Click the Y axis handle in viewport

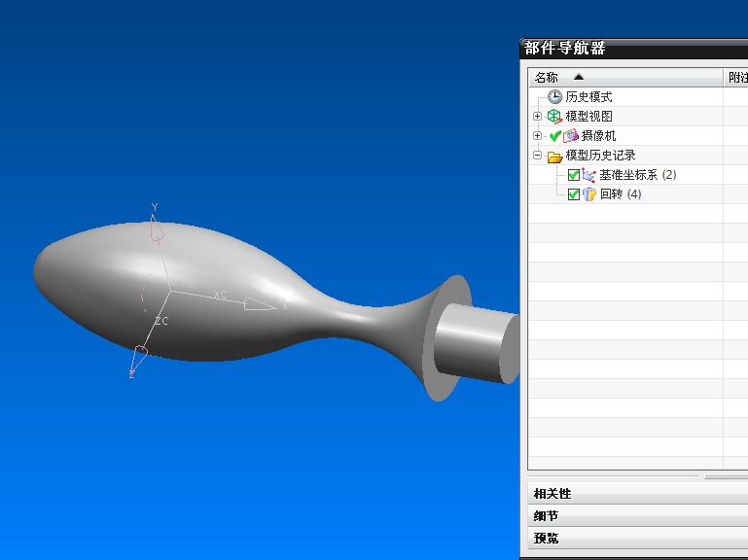(157, 227)
